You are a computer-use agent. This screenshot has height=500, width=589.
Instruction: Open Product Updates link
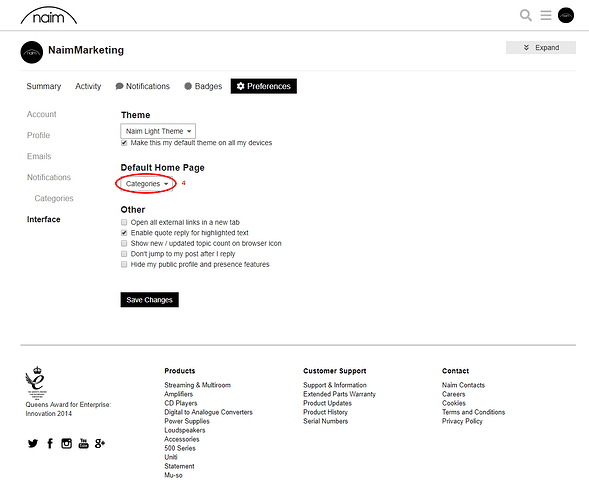pos(328,403)
